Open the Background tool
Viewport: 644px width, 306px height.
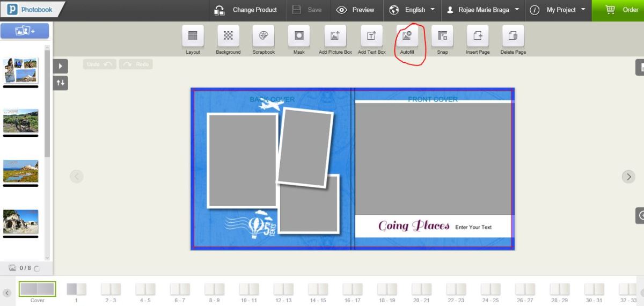[x=228, y=36]
